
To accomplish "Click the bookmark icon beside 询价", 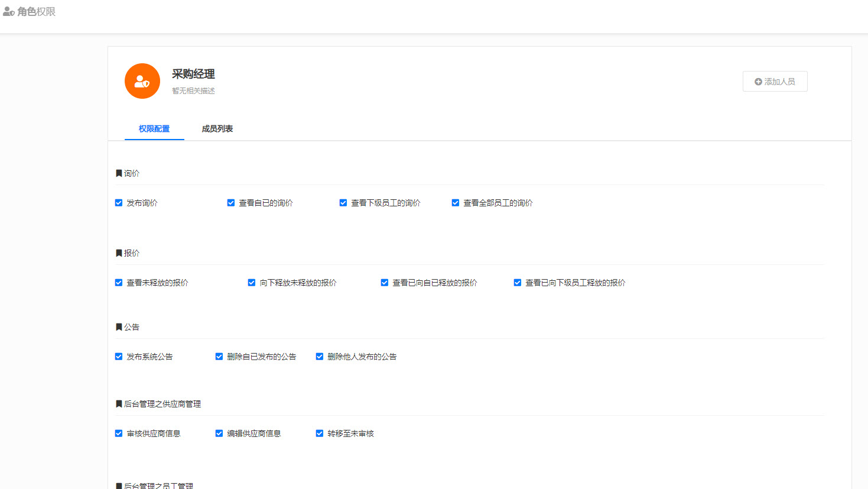I will (x=119, y=173).
